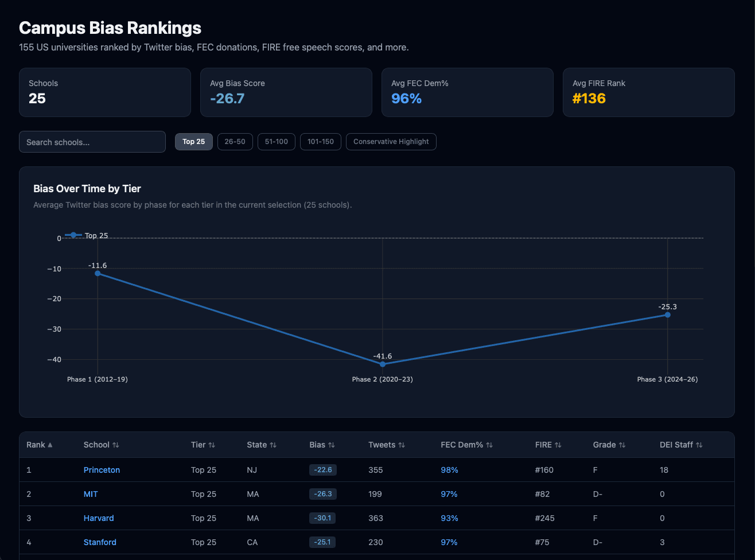The width and height of the screenshot is (755, 560).
Task: Open Harvard's detail page link
Action: (99, 518)
